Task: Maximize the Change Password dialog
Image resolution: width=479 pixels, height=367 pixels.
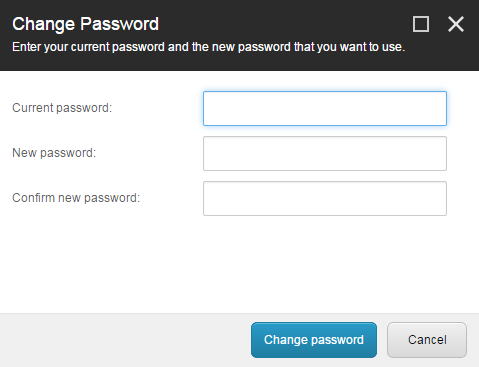Action: (x=421, y=24)
